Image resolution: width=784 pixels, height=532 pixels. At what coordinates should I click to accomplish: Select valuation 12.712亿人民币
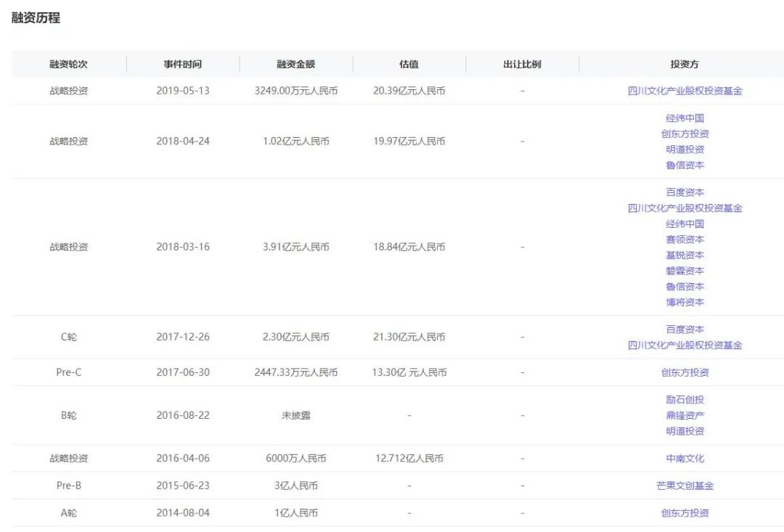pos(409,458)
